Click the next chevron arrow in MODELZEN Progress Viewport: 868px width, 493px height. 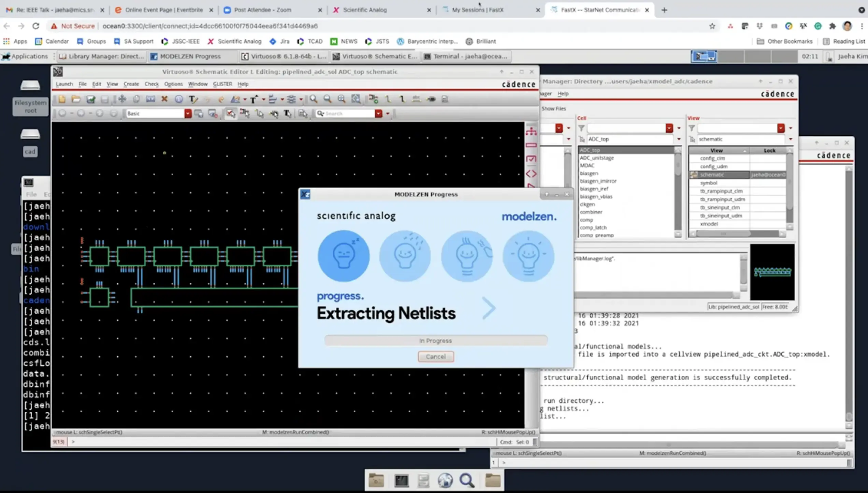pos(489,308)
